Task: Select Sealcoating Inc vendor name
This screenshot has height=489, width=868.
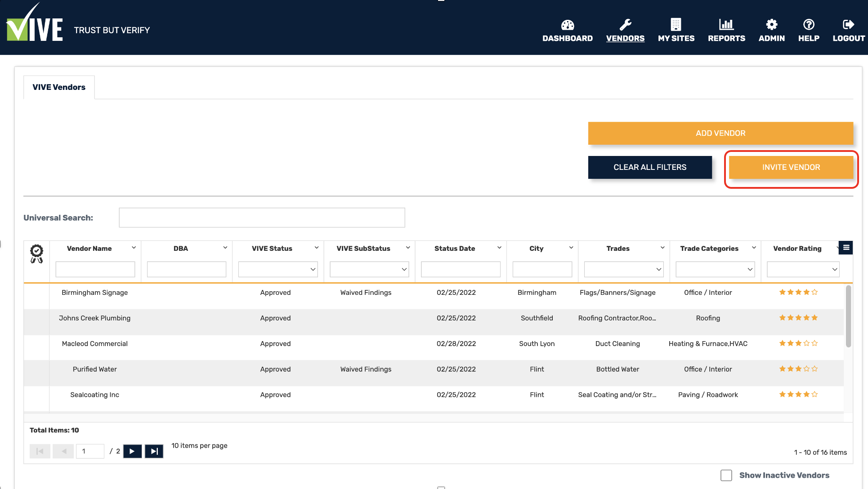Action: point(94,395)
